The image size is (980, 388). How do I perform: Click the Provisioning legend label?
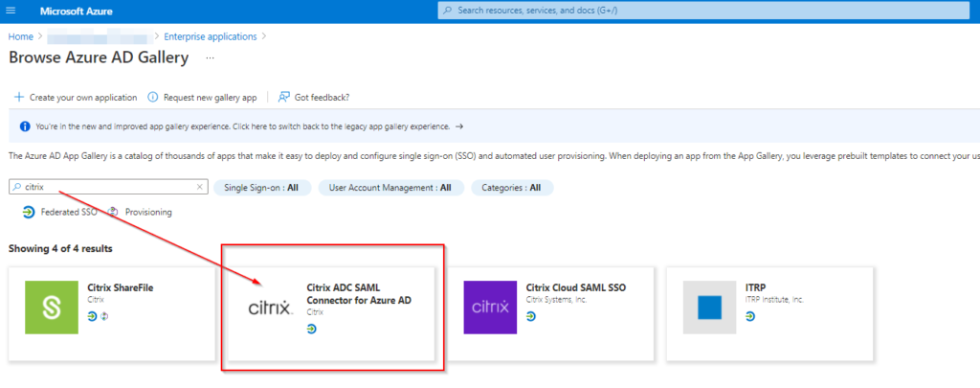(x=148, y=212)
